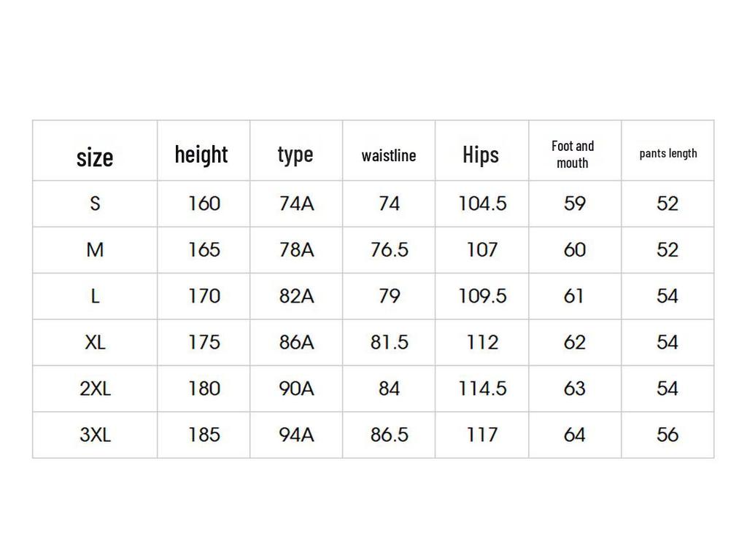
Task: Select the S size row label
Action: [x=95, y=203]
